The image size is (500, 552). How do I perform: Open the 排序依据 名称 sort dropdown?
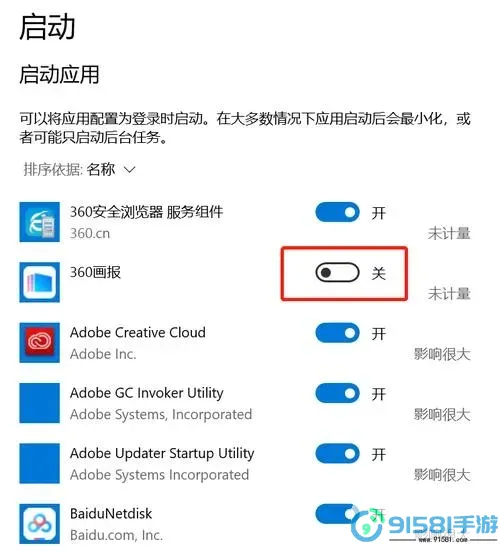tap(80, 170)
